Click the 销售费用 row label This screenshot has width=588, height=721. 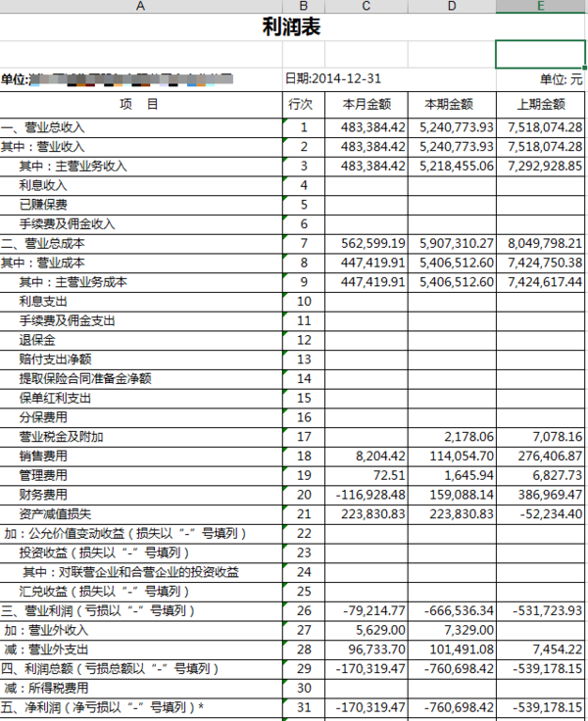click(43, 456)
